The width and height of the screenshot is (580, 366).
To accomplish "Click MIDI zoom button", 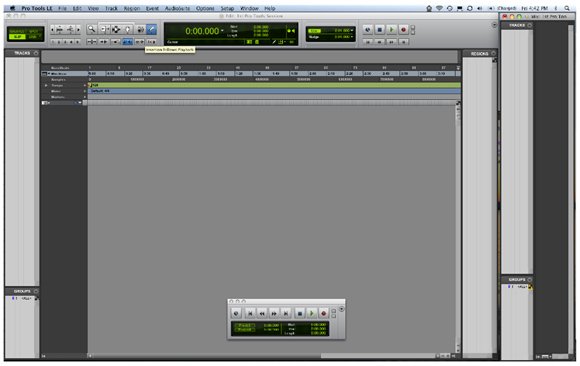I will 71,29.
